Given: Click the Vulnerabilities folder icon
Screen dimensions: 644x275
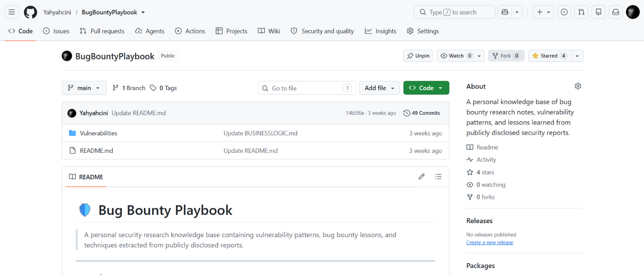Looking at the screenshot, I should coord(72,133).
